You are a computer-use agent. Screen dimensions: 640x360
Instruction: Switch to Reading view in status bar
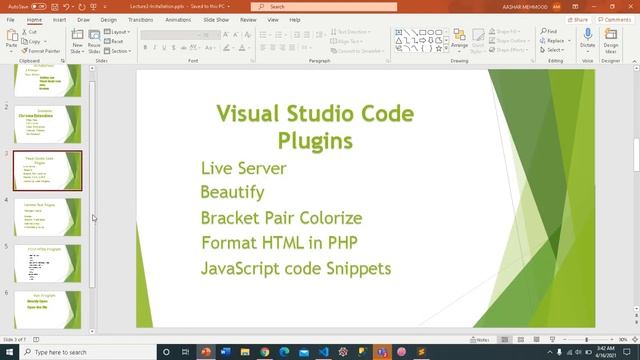pos(537,340)
